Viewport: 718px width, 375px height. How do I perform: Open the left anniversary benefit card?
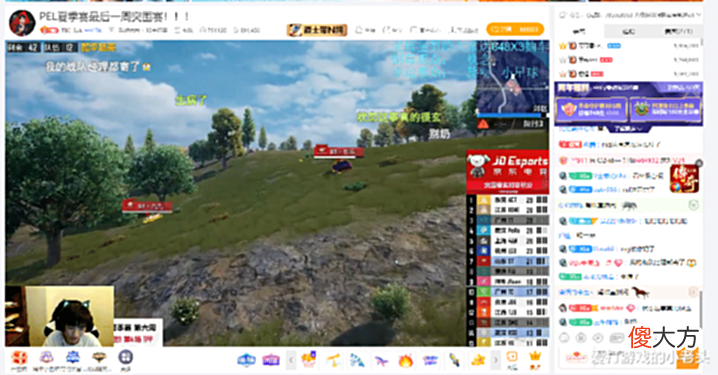point(591,110)
